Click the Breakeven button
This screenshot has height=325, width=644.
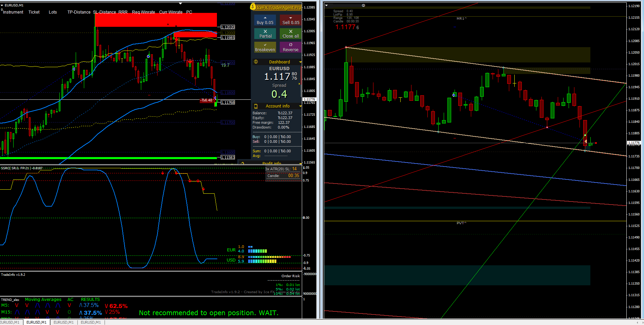(265, 47)
